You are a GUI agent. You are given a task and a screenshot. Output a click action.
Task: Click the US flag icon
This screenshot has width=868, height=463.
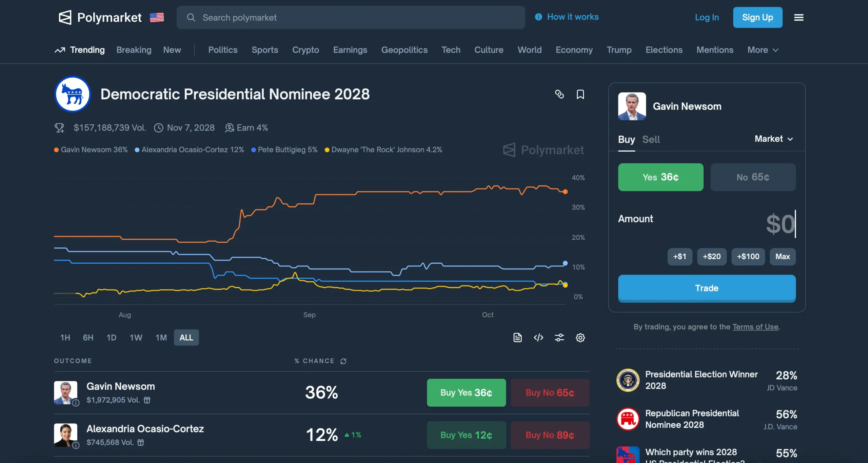[157, 17]
